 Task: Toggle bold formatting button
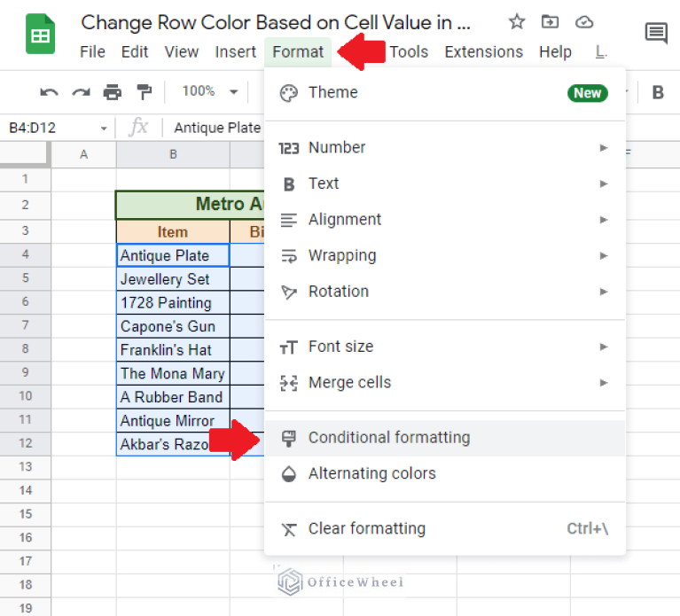pyautogui.click(x=658, y=92)
